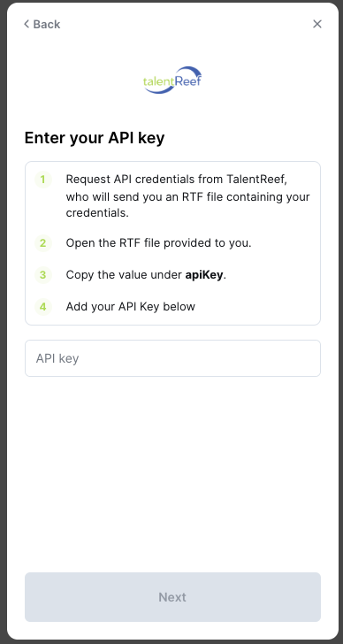This screenshot has height=644, width=343.
Task: Click the word "credentials." ending step one
Action: [97, 213]
